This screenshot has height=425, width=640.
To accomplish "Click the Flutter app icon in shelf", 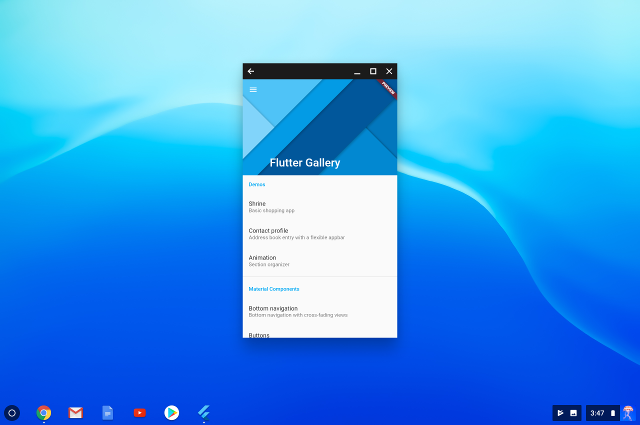I will click(204, 413).
